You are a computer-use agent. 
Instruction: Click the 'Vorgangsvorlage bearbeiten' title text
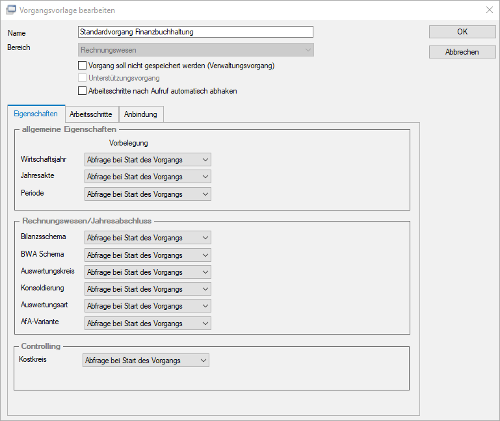click(x=67, y=10)
